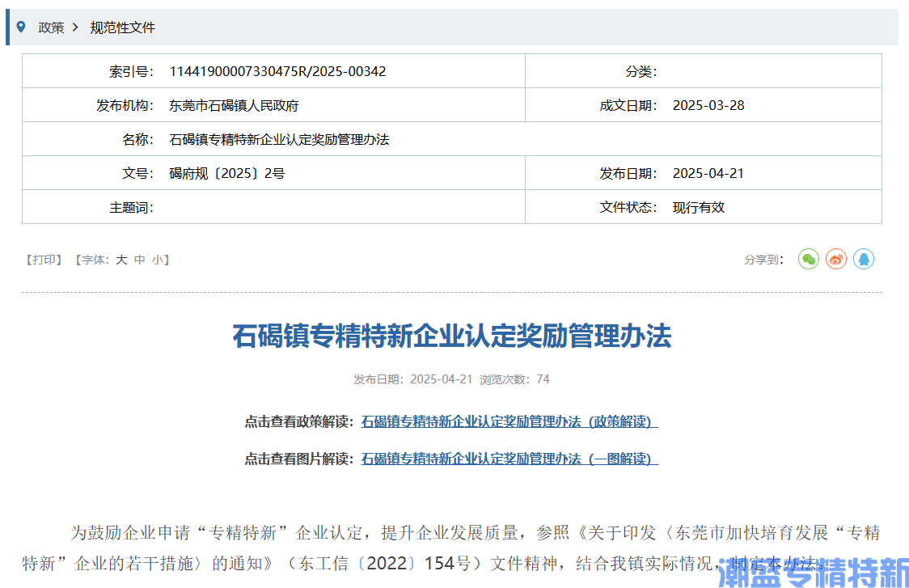
Task: Click the location pin icon in breadcrumb
Action: pos(21,27)
